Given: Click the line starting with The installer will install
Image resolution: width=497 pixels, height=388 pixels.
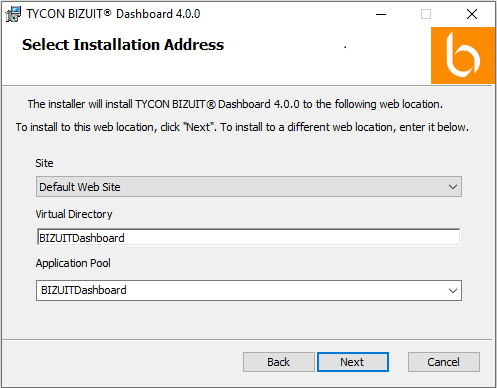Looking at the screenshot, I should click(x=235, y=104).
